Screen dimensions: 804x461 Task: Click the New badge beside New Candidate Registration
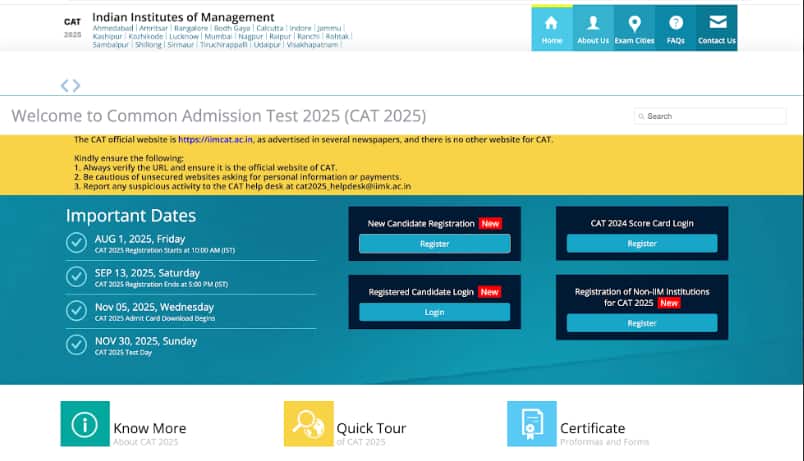[490, 224]
